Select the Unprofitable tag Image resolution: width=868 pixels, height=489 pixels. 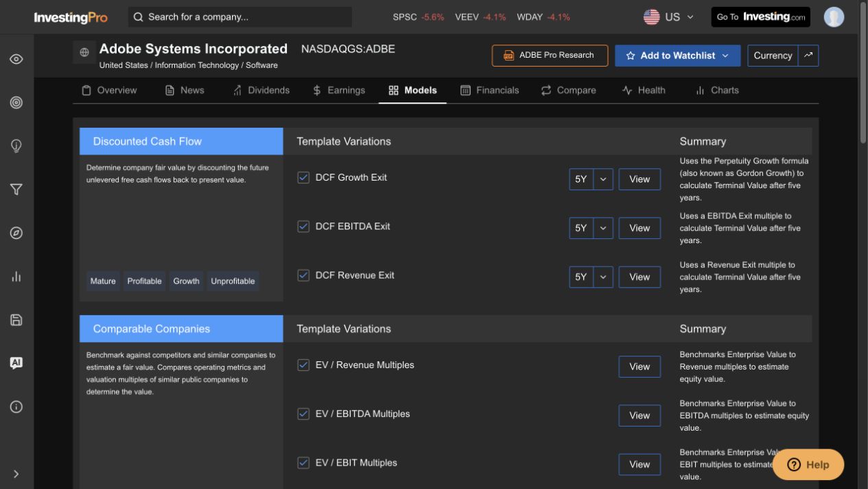(x=233, y=281)
